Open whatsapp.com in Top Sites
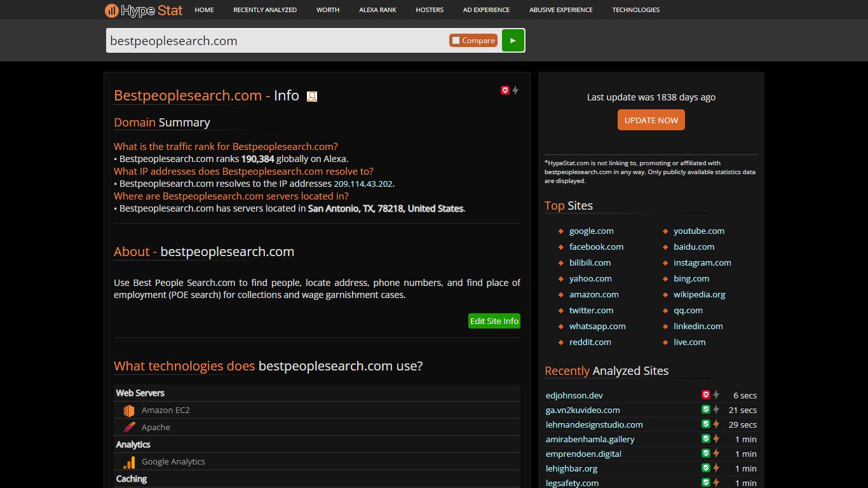This screenshot has width=868, height=488. (x=597, y=327)
